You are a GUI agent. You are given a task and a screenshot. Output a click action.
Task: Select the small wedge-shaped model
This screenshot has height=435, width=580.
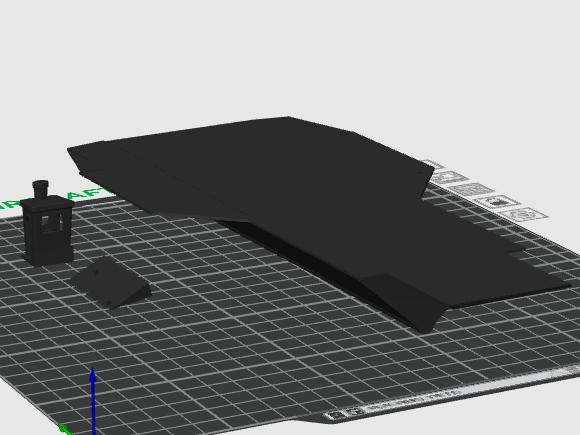(110, 283)
